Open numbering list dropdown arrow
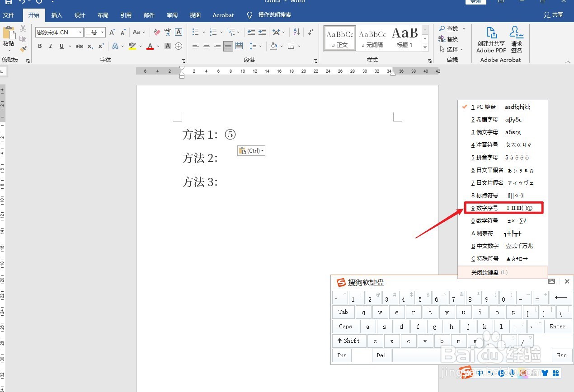This screenshot has width=574, height=392. (x=221, y=32)
